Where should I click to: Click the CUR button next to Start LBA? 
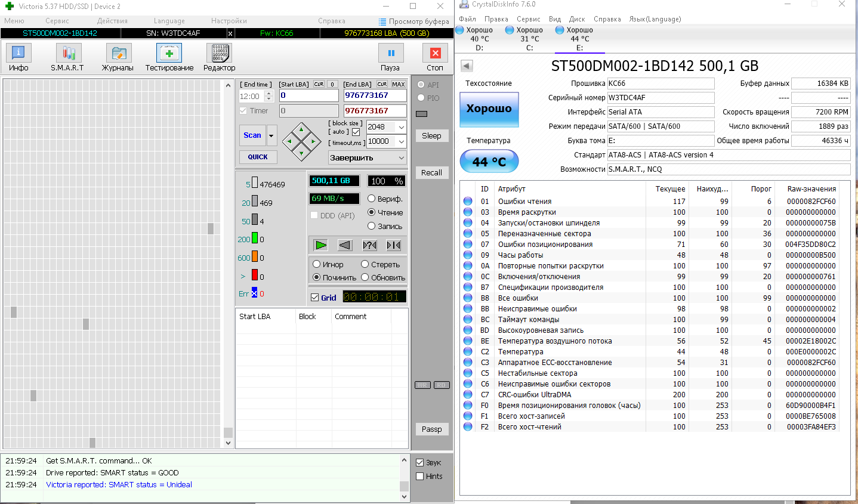coord(319,84)
